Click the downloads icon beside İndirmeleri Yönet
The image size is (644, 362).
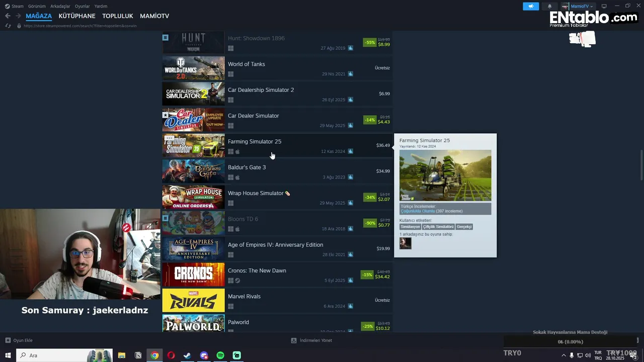click(x=294, y=340)
